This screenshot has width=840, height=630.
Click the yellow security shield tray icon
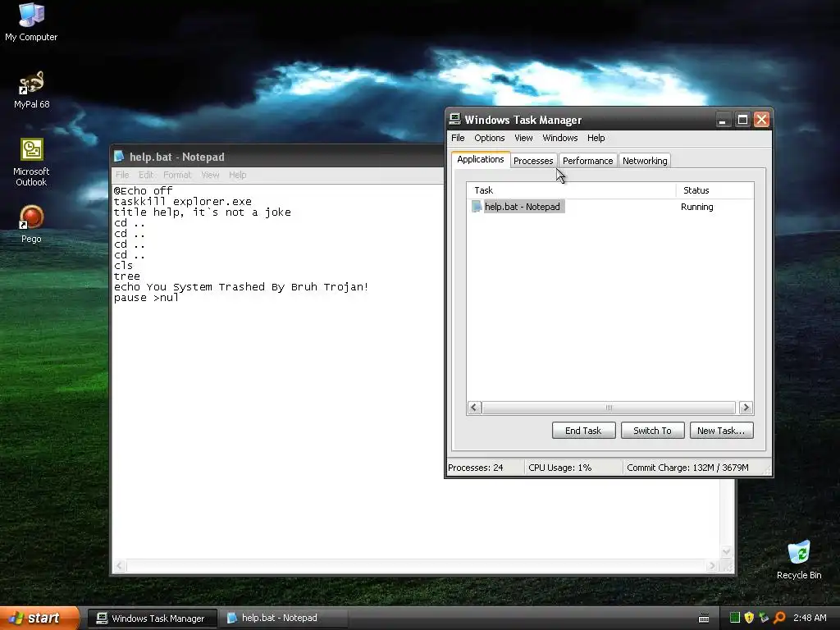point(749,618)
